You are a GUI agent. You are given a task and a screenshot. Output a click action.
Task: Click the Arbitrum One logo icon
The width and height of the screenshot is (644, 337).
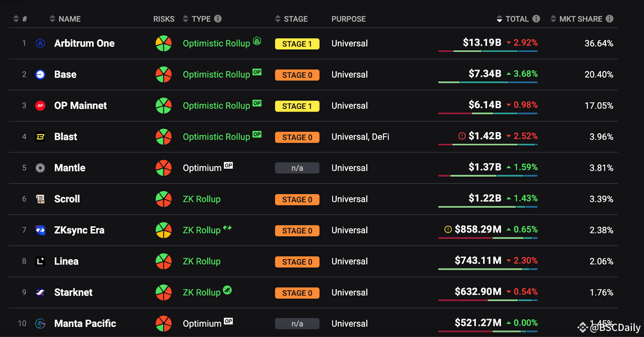[x=40, y=43]
